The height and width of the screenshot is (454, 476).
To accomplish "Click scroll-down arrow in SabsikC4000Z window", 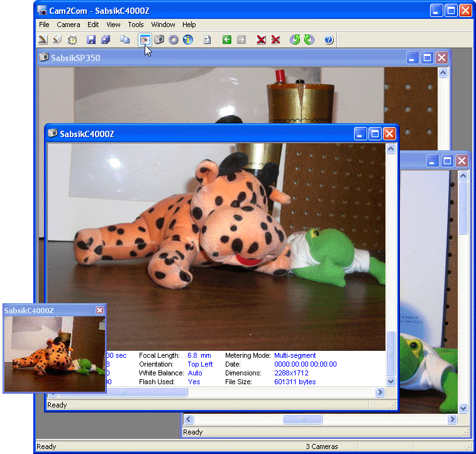I will 390,381.
